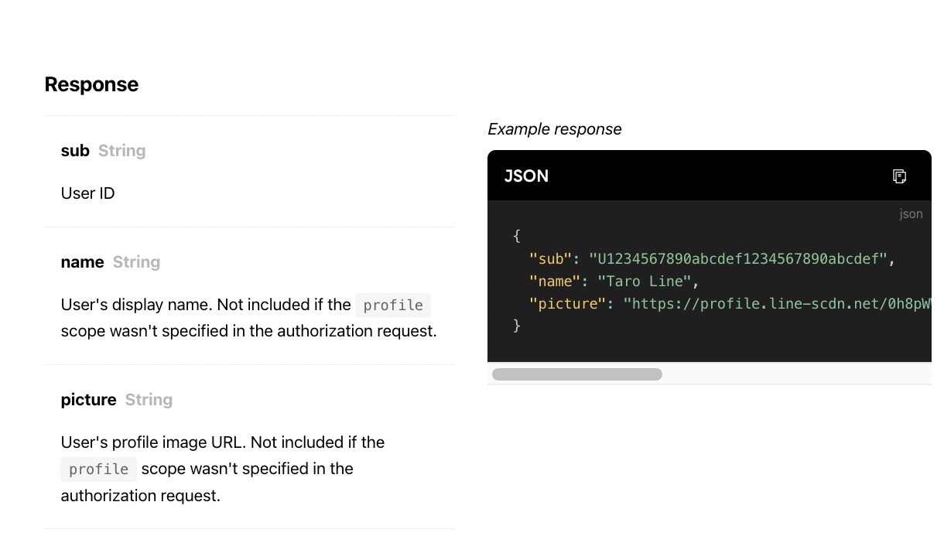Click the JSON title in the code block header

[x=526, y=176]
